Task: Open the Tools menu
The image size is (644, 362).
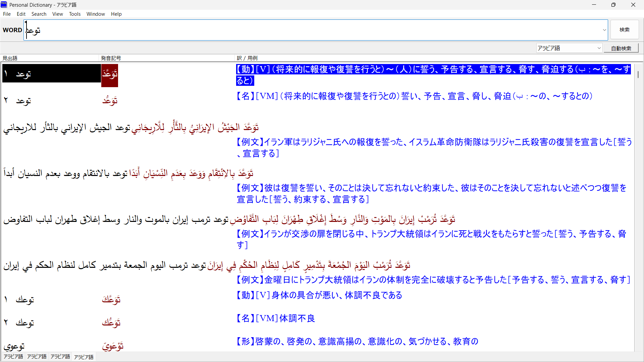Action: 75,14
